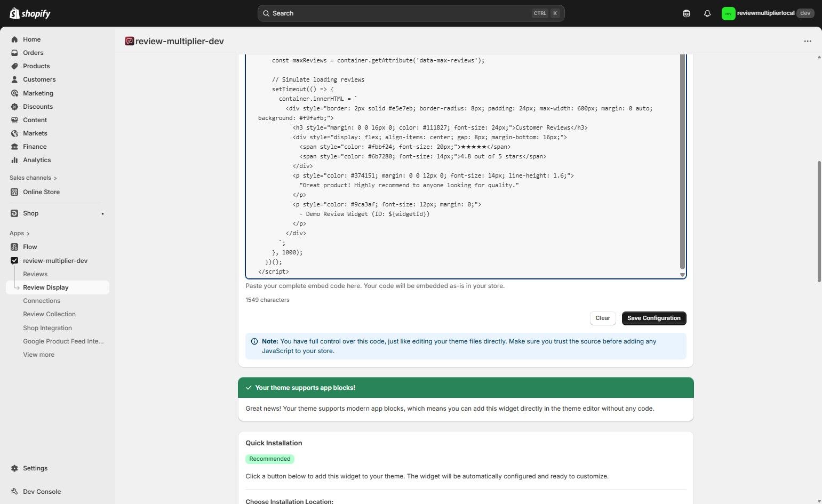The height and width of the screenshot is (504, 822).
Task: Click the app logo beside review-multiplier-dev title
Action: (129, 41)
